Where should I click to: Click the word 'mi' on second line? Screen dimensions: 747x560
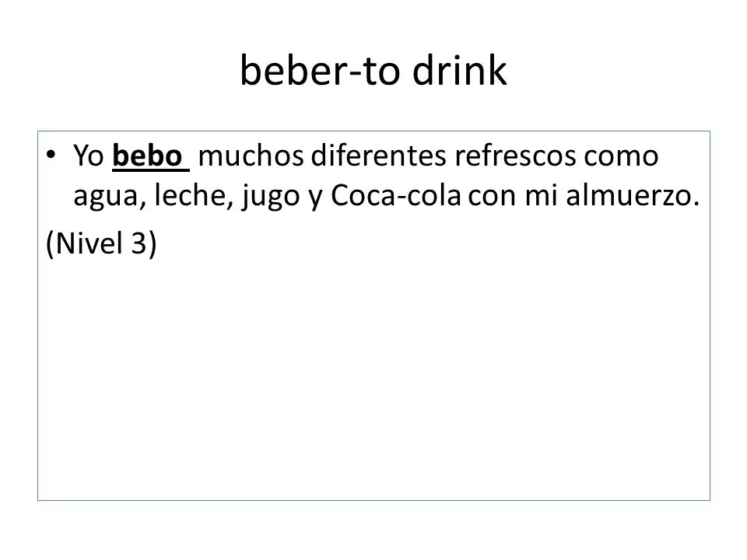tap(542, 195)
